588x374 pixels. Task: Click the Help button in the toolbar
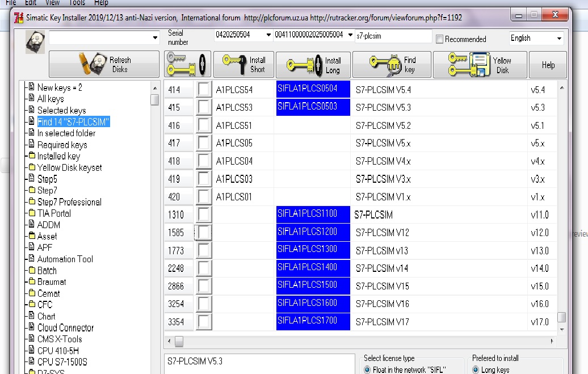(x=548, y=65)
